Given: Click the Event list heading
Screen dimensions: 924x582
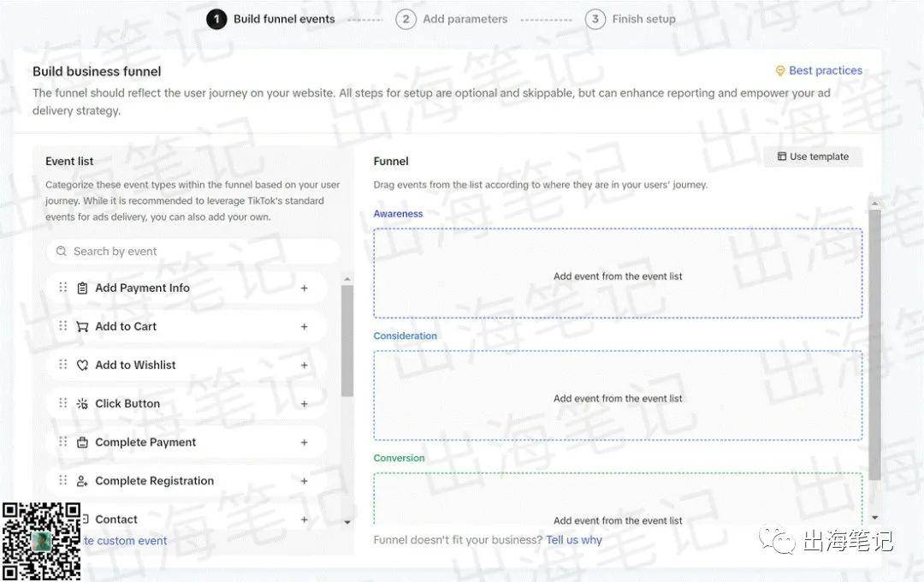Looking at the screenshot, I should click(69, 161).
